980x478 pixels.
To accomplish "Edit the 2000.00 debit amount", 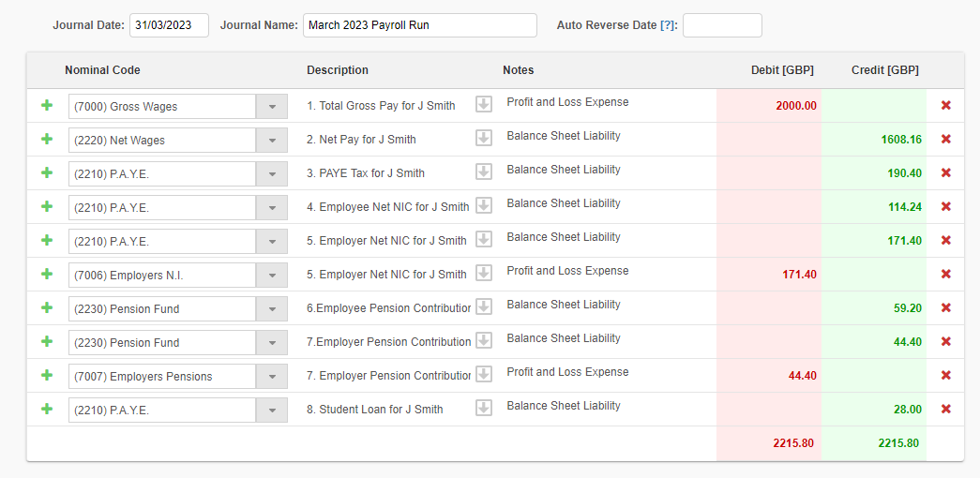I will 769,106.
